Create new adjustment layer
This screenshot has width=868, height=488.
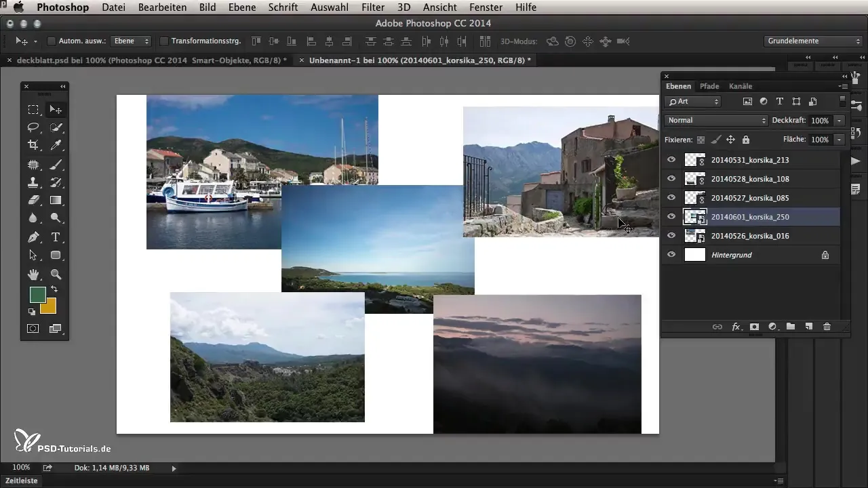click(x=772, y=327)
